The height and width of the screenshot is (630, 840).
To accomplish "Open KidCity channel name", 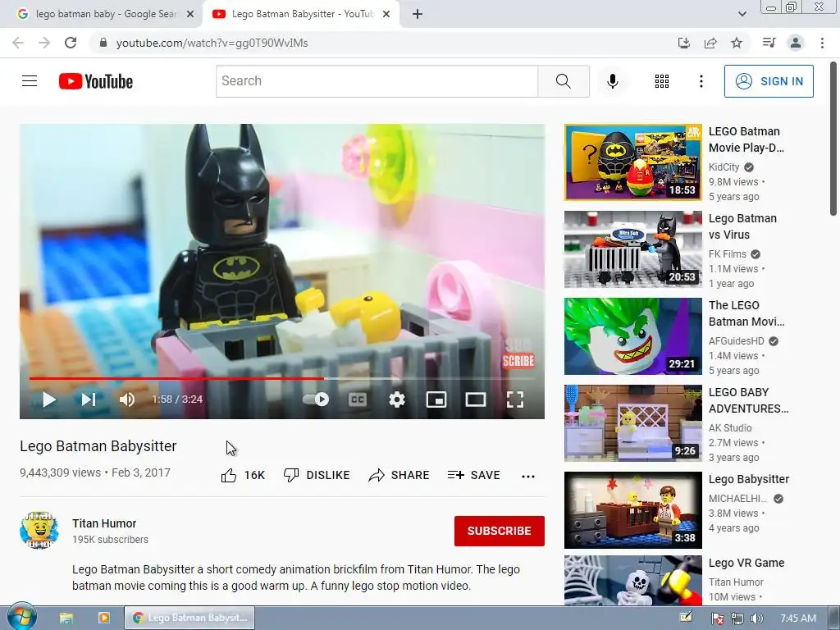I will point(724,167).
